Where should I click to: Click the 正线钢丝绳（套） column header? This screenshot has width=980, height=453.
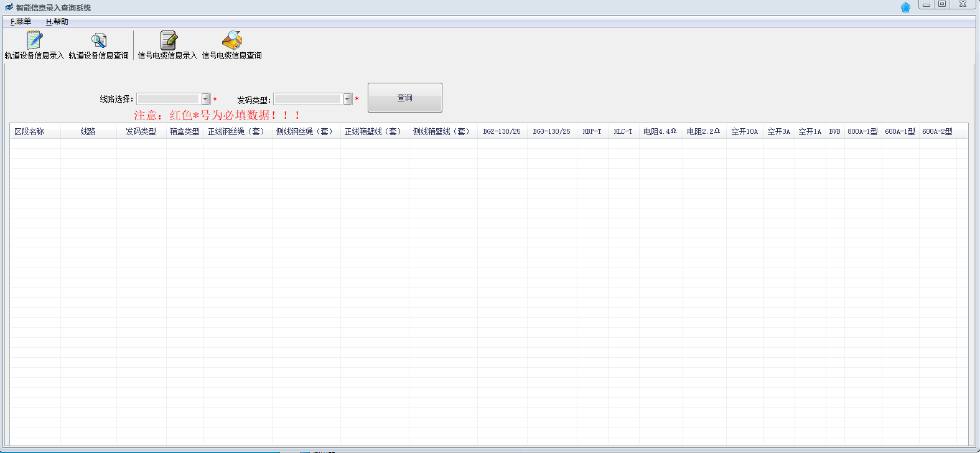tap(238, 131)
